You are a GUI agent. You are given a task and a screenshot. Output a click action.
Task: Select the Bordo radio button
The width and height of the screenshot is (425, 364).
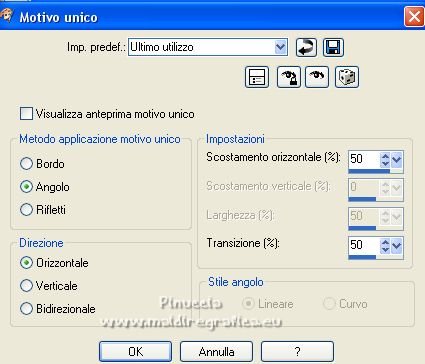(x=26, y=164)
